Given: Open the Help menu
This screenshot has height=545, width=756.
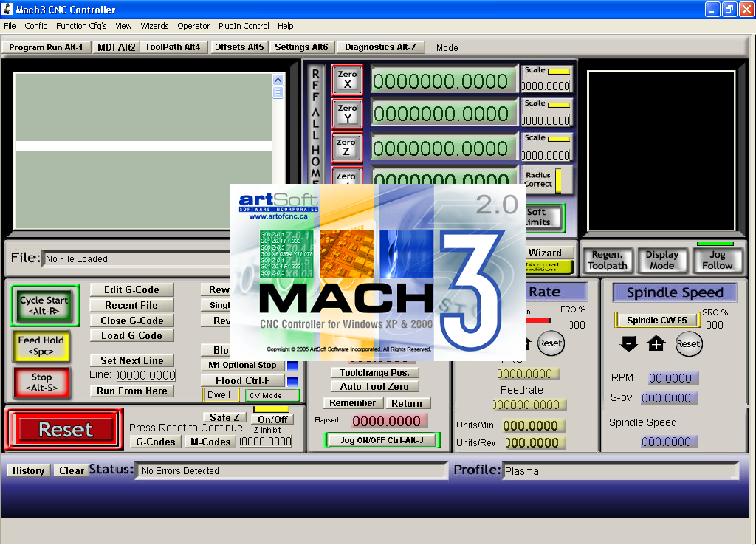Looking at the screenshot, I should coord(286,26).
